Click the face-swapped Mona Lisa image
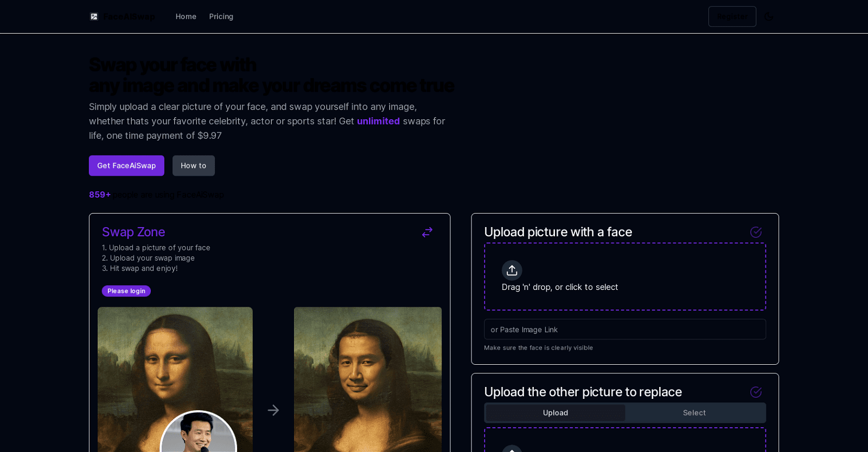868x452 pixels. 367,379
